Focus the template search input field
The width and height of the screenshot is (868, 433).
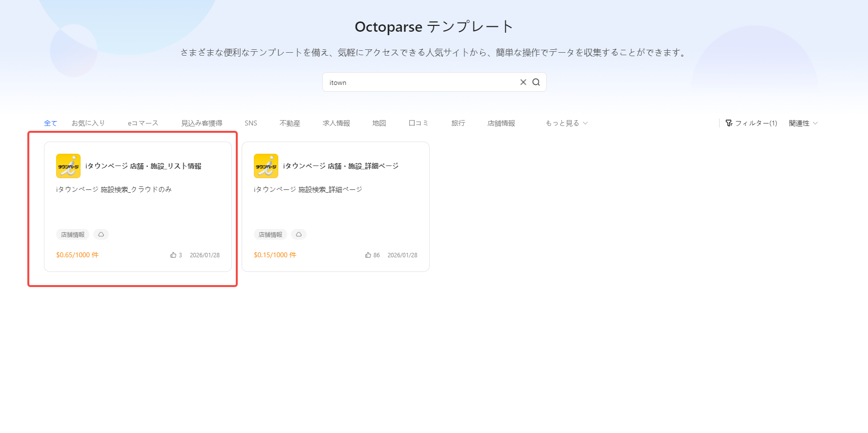click(420, 82)
